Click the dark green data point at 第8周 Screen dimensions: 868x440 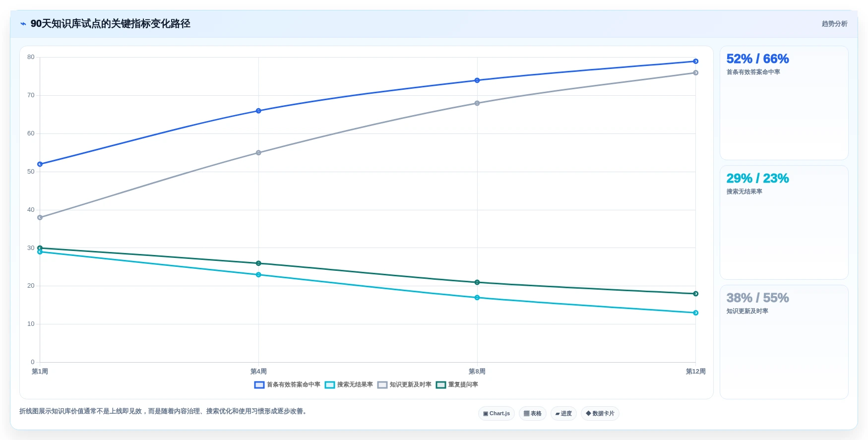tap(477, 282)
